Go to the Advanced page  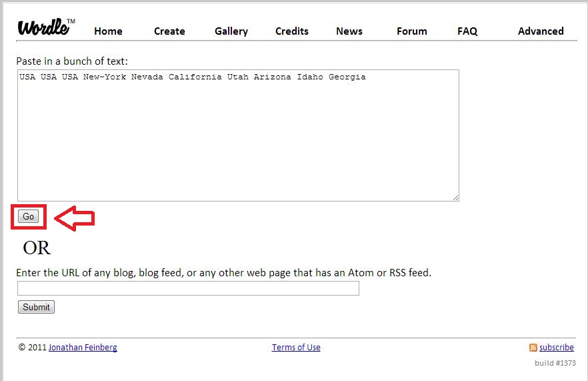pyautogui.click(x=541, y=31)
